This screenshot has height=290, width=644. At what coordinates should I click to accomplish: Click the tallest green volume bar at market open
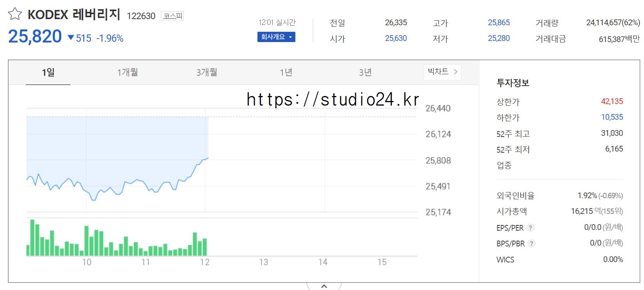(32, 238)
